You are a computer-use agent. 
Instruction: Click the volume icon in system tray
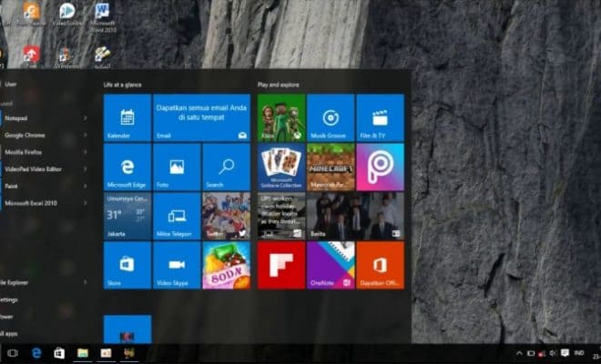tap(553, 353)
